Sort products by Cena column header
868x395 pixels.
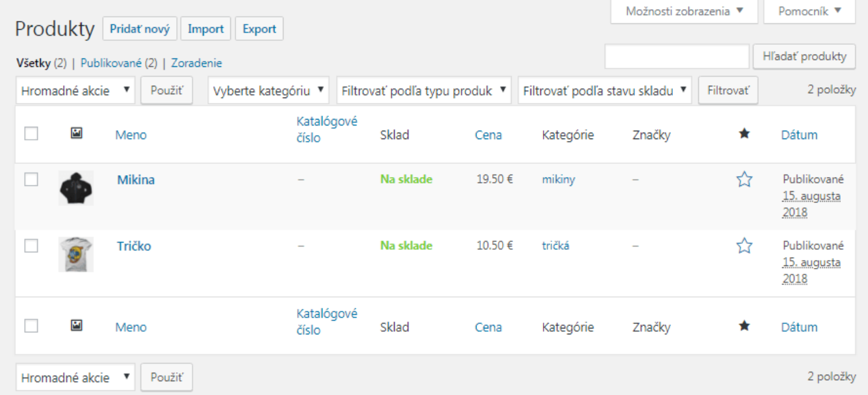point(488,135)
